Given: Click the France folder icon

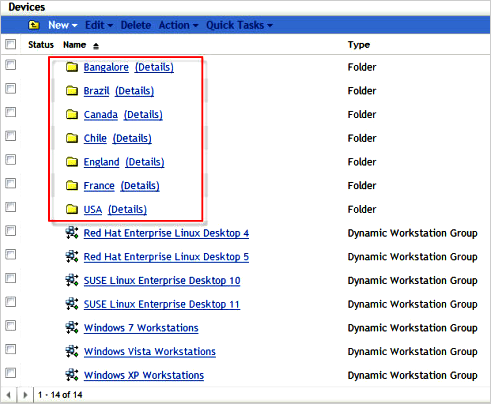Looking at the screenshot, I should tap(72, 185).
